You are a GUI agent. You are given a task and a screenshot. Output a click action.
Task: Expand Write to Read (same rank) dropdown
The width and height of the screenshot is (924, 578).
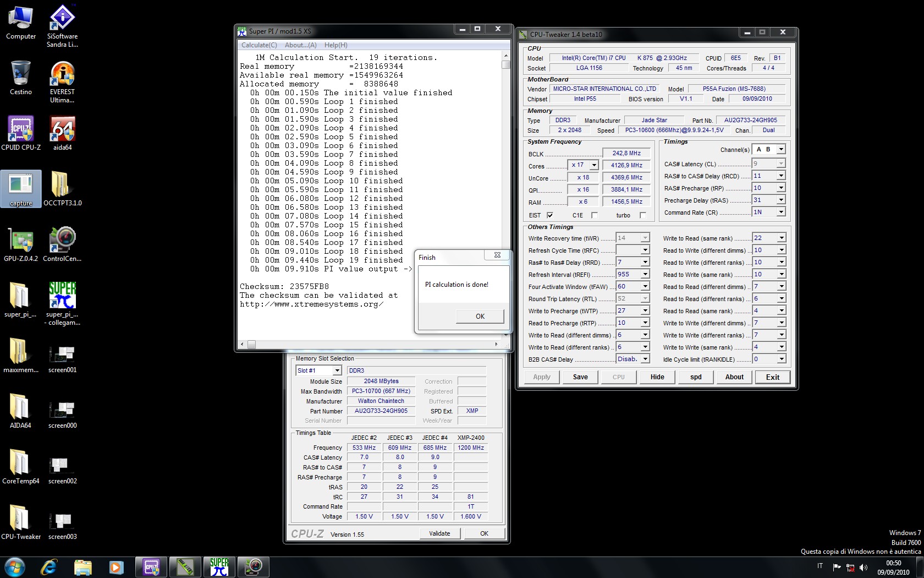pyautogui.click(x=781, y=238)
